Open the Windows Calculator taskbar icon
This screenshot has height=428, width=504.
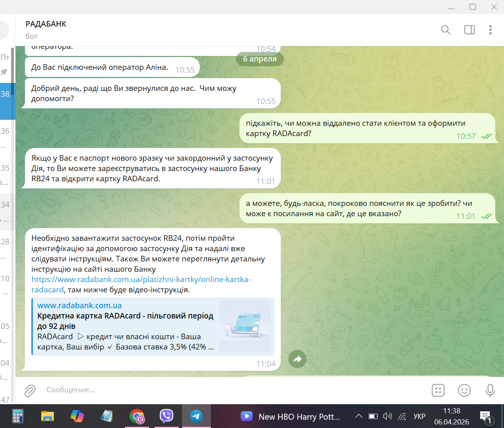tap(17, 416)
